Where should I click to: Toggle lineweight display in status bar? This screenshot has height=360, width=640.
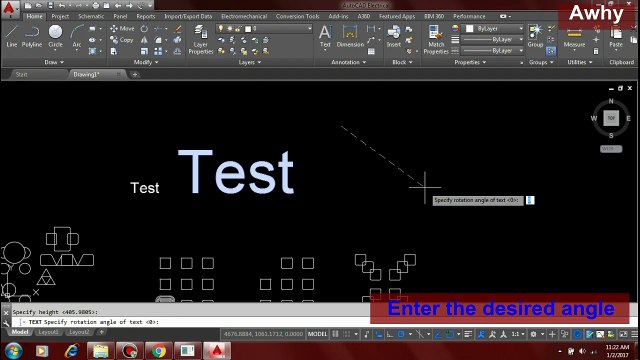[x=468, y=334]
